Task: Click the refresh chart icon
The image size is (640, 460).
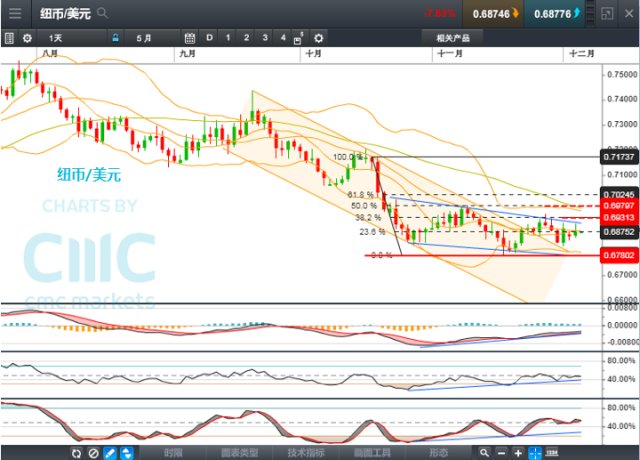Action: click(x=76, y=453)
